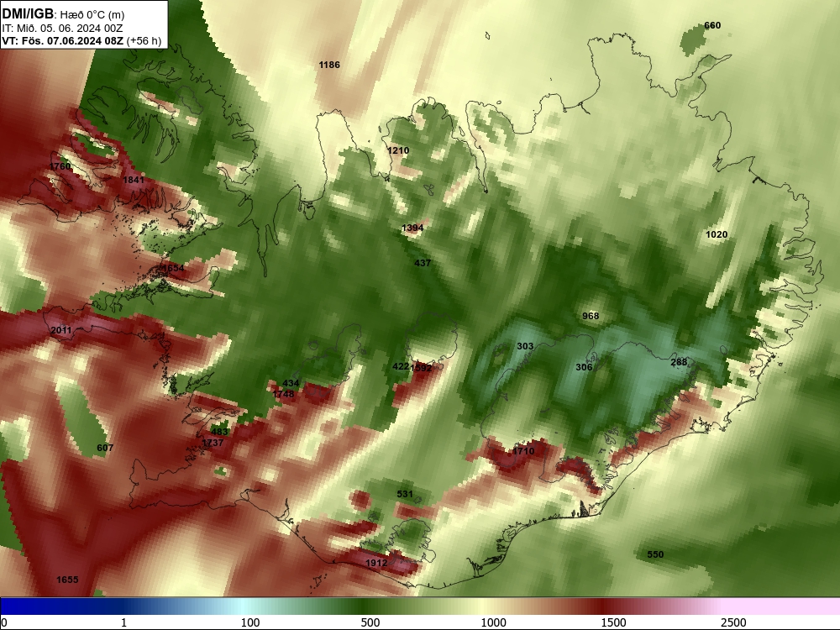The width and height of the screenshot is (840, 630).
Task: Click the 2011 value on Snæfellsnes
Action: (x=61, y=330)
